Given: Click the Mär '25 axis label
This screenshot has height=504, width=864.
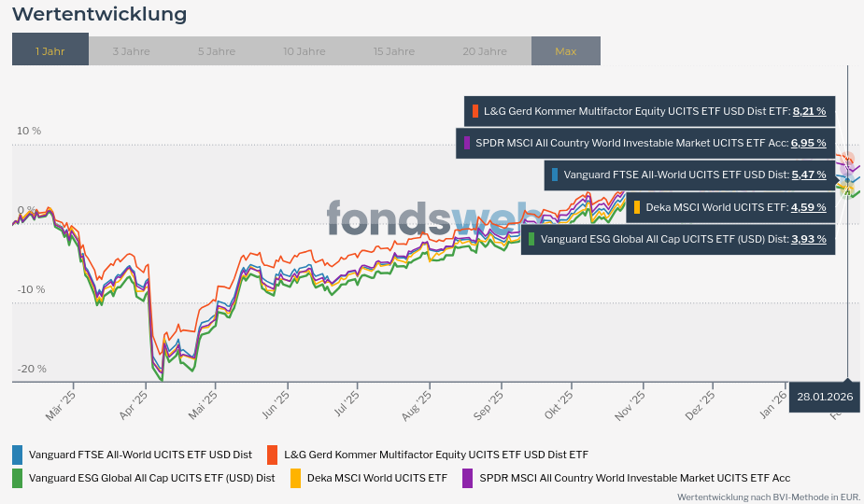Looking at the screenshot, I should tap(61, 406).
